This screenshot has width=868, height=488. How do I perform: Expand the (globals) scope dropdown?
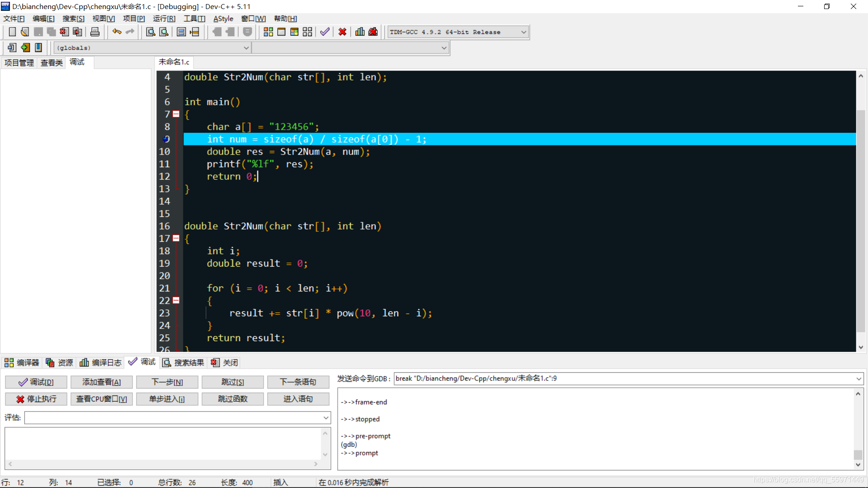(246, 48)
